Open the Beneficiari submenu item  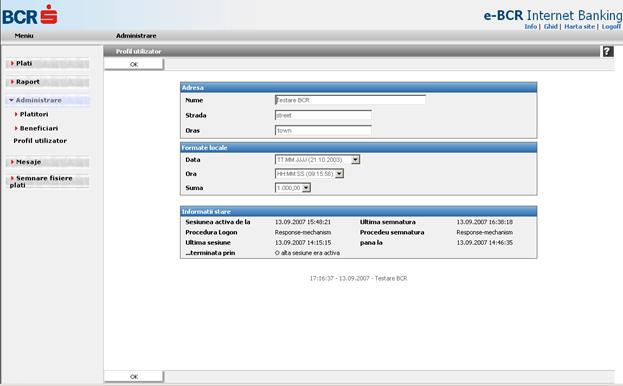(x=36, y=128)
